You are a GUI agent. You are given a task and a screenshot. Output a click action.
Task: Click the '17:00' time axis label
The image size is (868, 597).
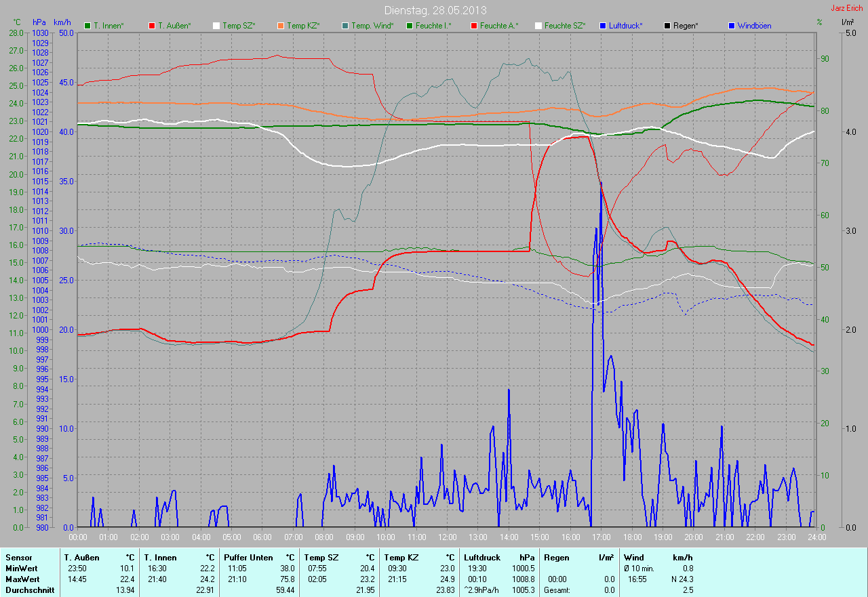601,537
